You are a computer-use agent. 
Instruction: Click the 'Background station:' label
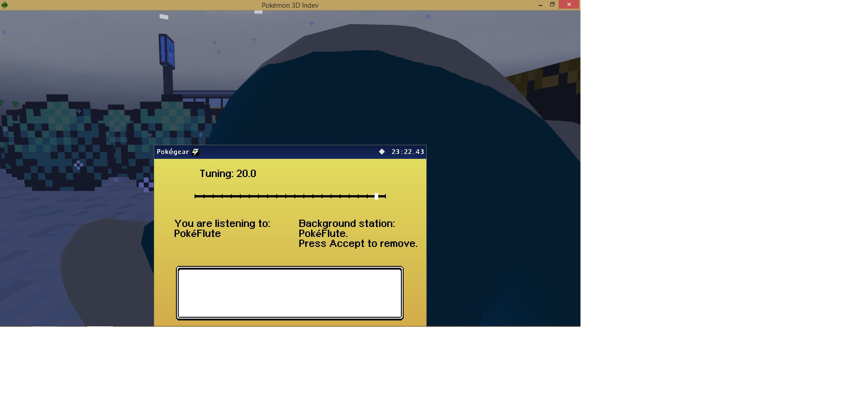346,223
